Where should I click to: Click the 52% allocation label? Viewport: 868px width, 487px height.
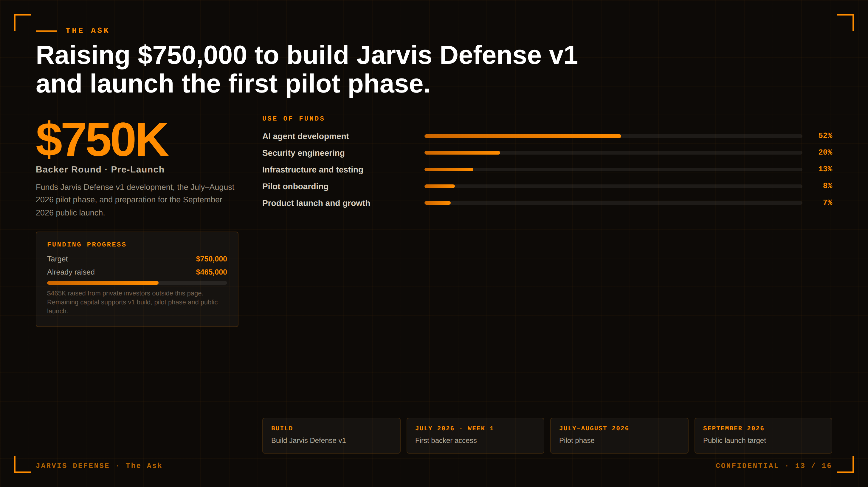click(825, 135)
